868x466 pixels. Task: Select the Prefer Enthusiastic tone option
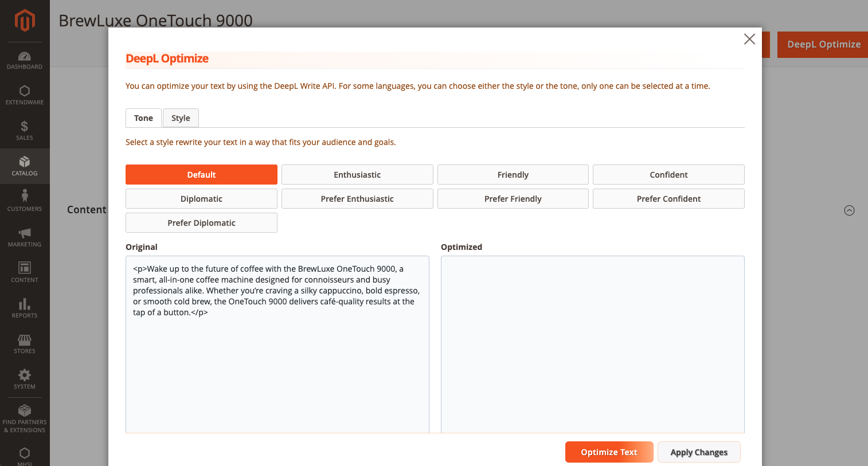[x=357, y=199]
